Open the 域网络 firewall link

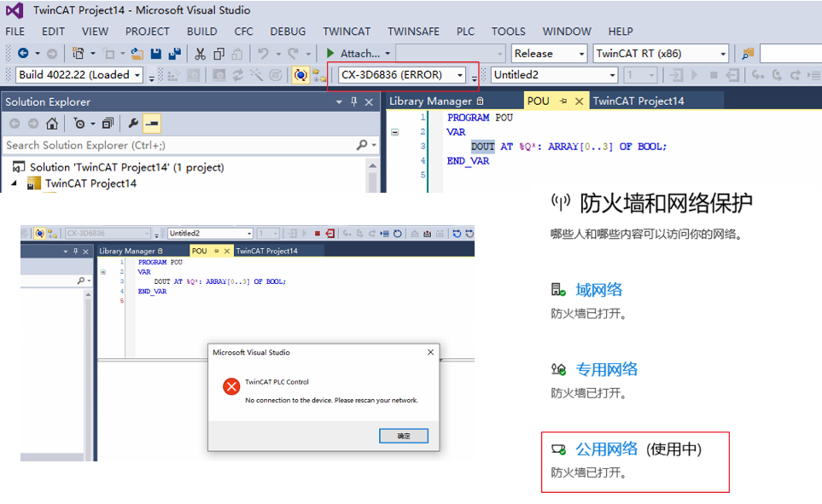(x=598, y=289)
